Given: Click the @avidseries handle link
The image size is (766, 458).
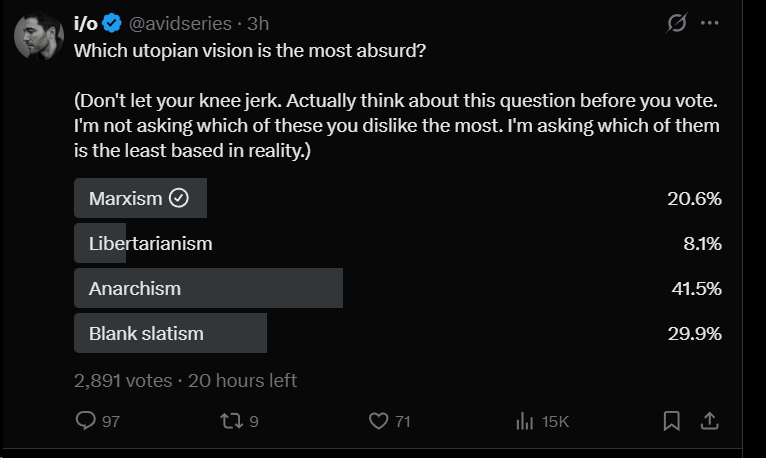Looking at the screenshot, I should point(182,23).
